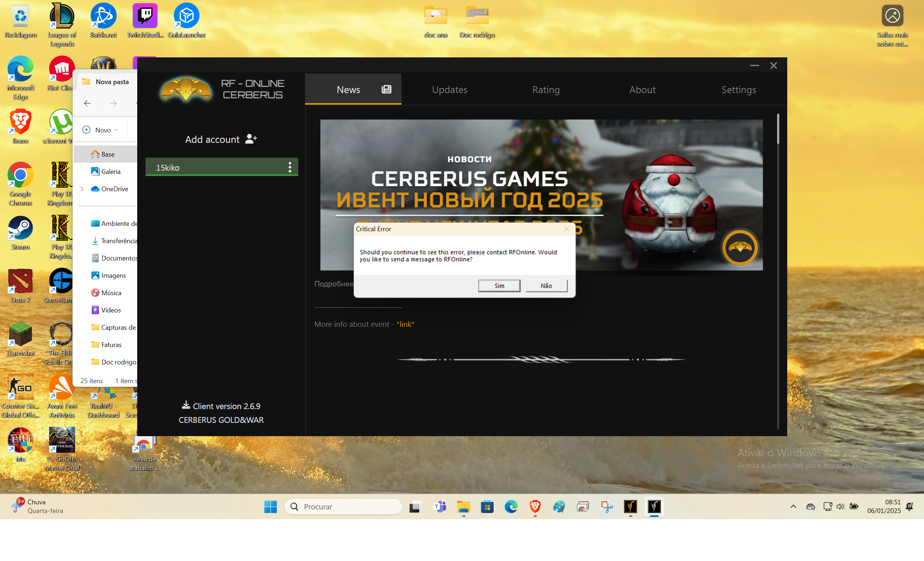This screenshot has height=561, width=924.
Task: Select doc ana folder on desktop
Action: point(435,21)
